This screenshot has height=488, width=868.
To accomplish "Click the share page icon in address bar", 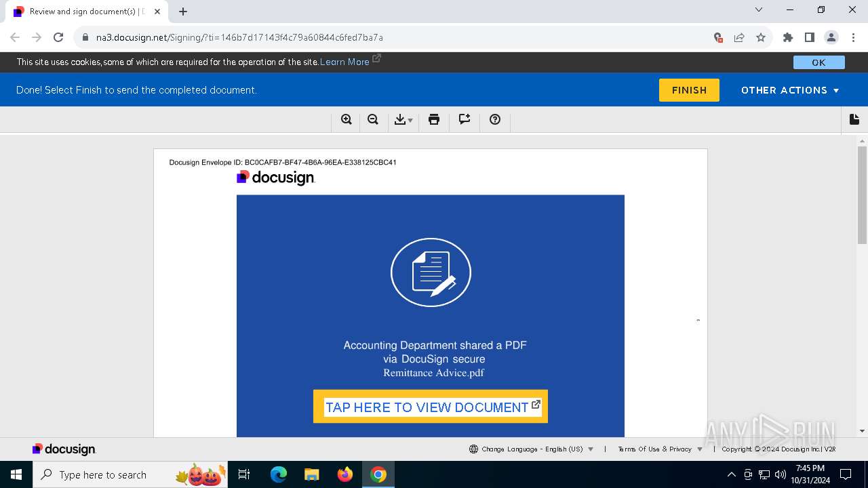I will click(x=739, y=37).
